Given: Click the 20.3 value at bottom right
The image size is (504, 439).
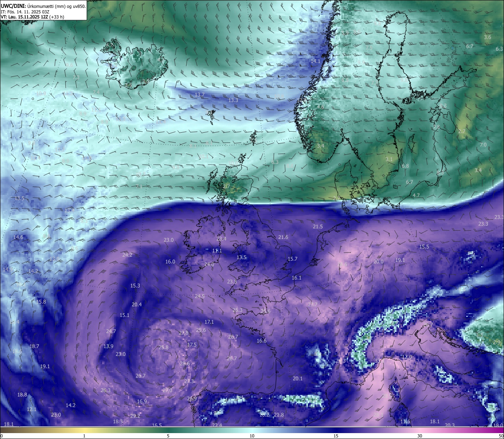Looking at the screenshot, I should click(450, 425).
